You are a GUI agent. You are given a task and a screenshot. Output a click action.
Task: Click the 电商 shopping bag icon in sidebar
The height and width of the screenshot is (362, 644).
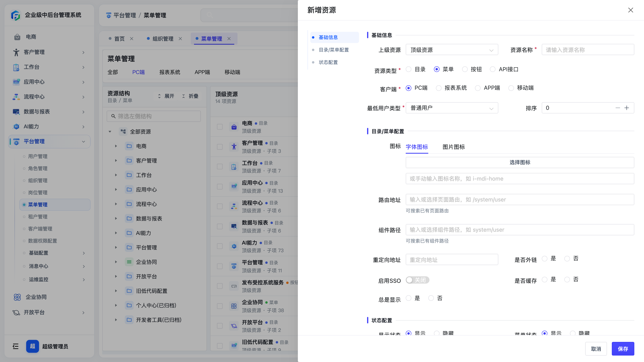pos(17,37)
